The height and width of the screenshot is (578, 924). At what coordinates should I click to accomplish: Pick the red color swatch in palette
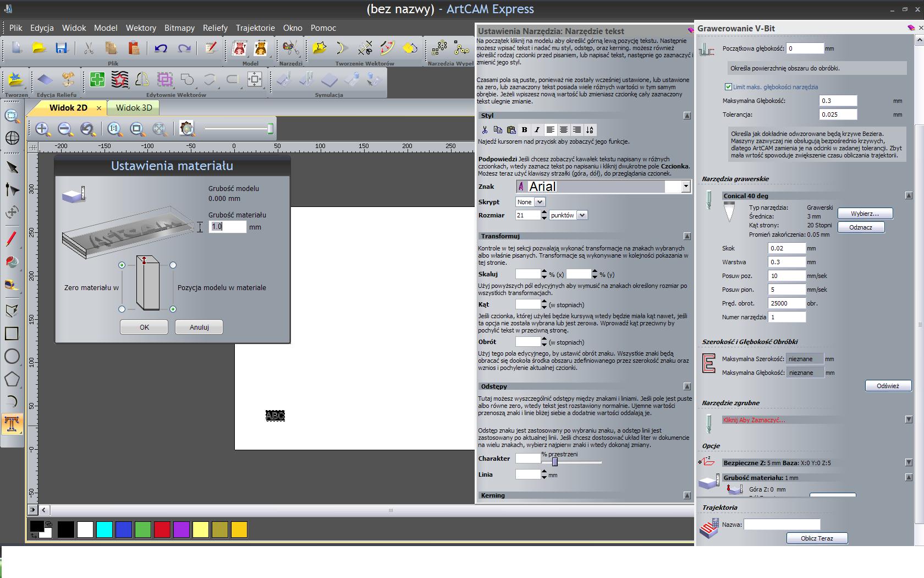(162, 530)
